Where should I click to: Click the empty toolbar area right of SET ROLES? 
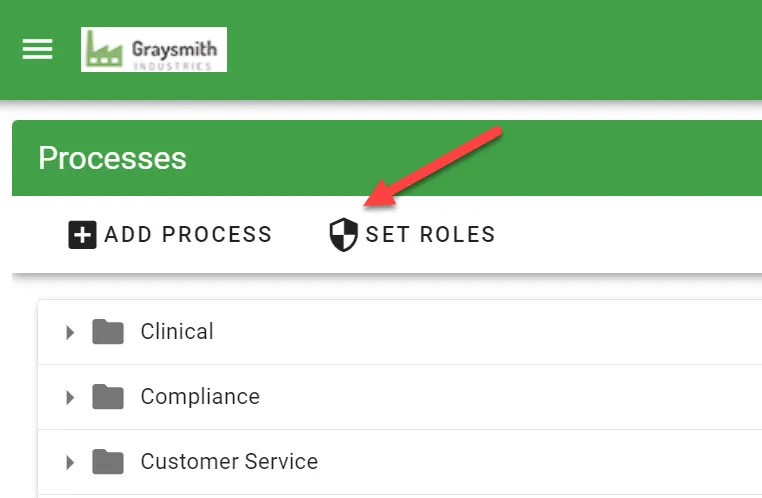(630, 234)
